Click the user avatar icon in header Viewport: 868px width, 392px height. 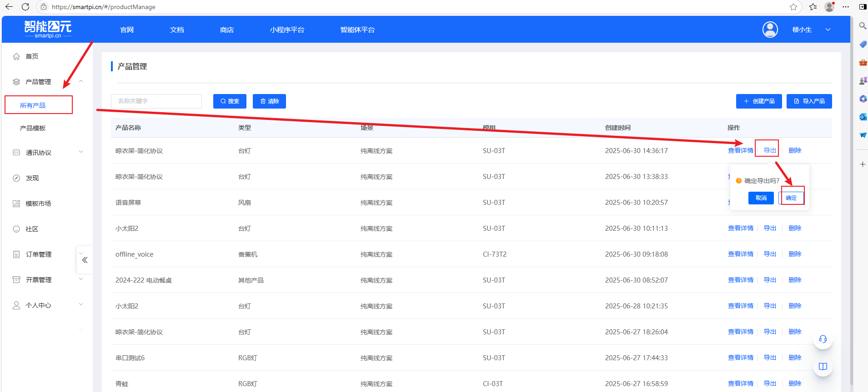[x=770, y=30]
